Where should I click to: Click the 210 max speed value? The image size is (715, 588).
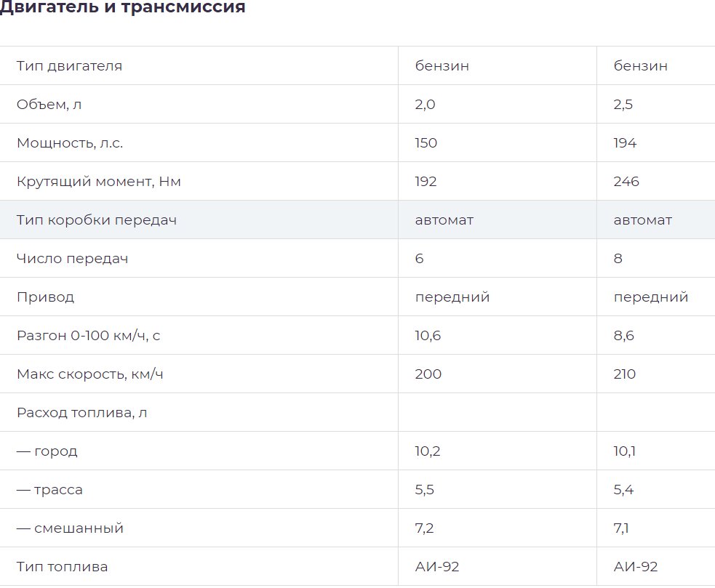point(625,374)
